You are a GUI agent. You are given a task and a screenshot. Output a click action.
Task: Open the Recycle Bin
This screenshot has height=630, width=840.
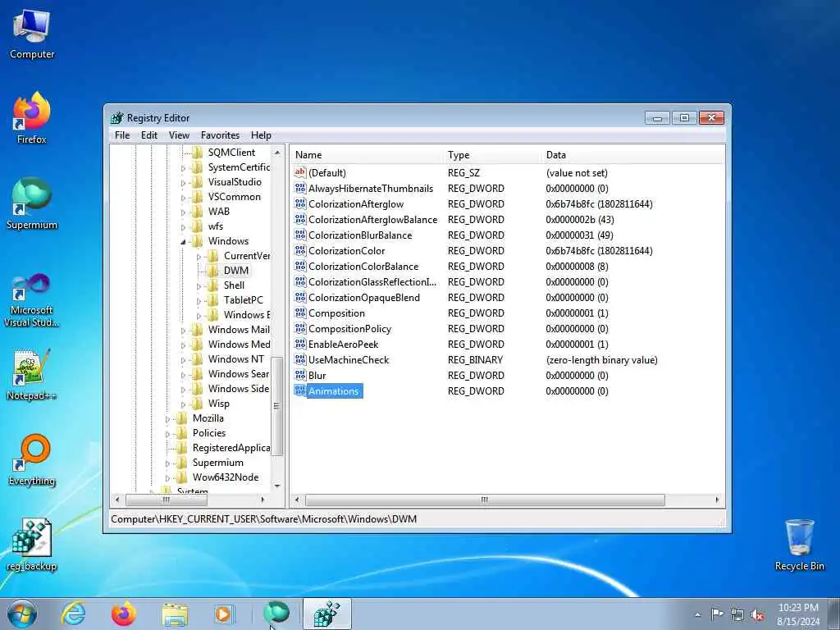pyautogui.click(x=799, y=545)
